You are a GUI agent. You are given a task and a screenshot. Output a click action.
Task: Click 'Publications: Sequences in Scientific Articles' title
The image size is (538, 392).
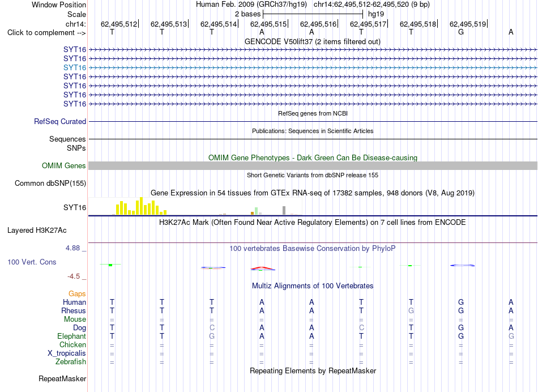[313, 131]
